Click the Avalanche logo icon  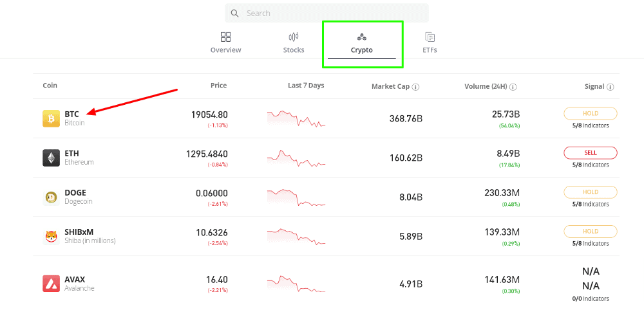(x=52, y=284)
